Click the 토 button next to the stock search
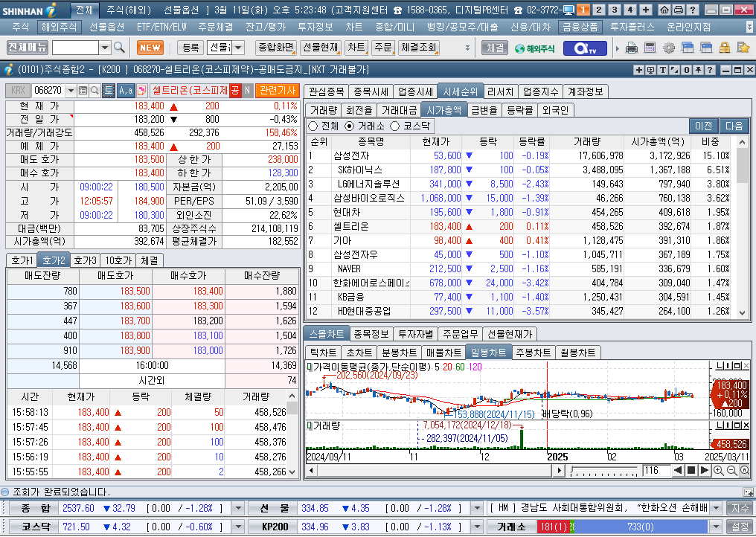The width and height of the screenshot is (756, 537). (x=109, y=90)
